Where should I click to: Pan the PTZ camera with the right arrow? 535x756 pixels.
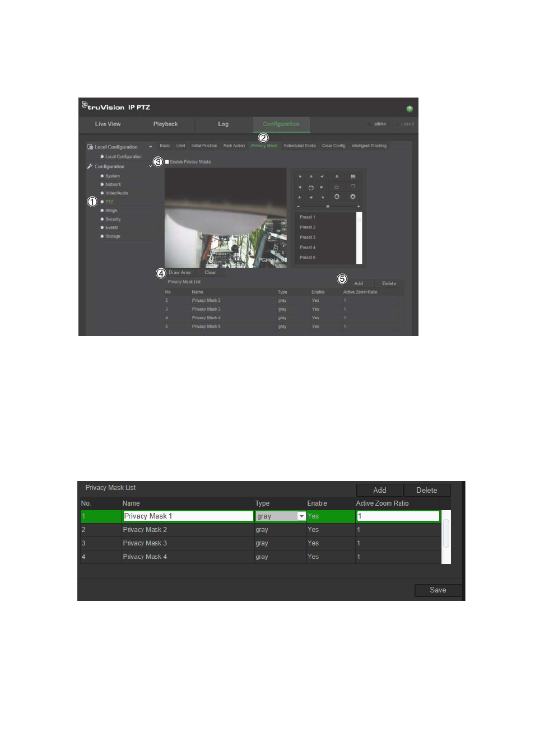[x=322, y=187]
